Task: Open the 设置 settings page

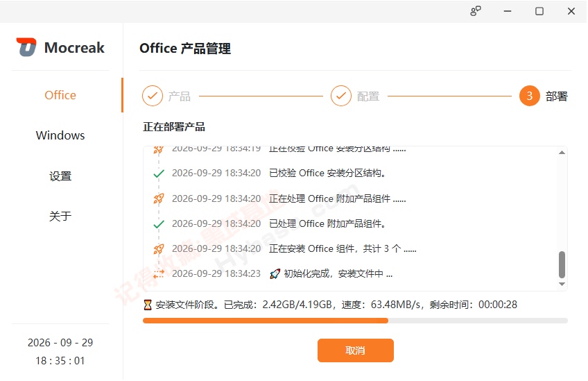Action: coord(60,176)
